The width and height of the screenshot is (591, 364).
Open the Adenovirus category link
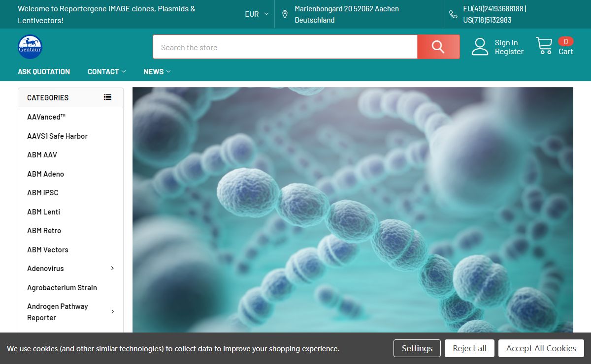pos(45,269)
